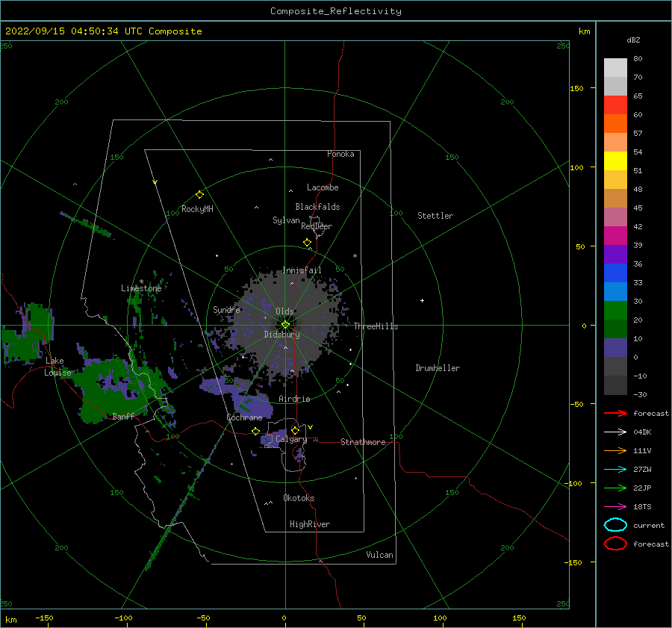Choose the lightest gray 70–80 dBZ swatch
The width and height of the screenshot is (672, 628).
(x=615, y=68)
